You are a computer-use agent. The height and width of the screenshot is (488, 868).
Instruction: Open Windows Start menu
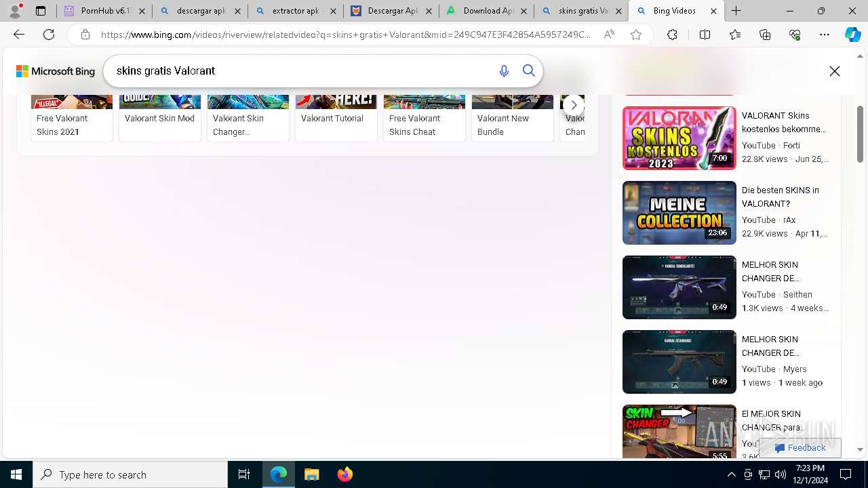(16, 474)
